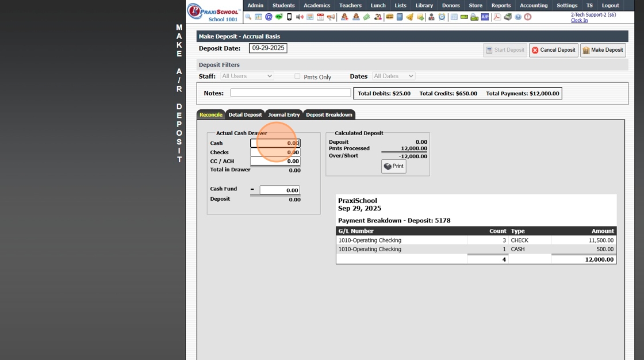
Task: Toggle the Pmts Only checkbox
Action: [297, 76]
